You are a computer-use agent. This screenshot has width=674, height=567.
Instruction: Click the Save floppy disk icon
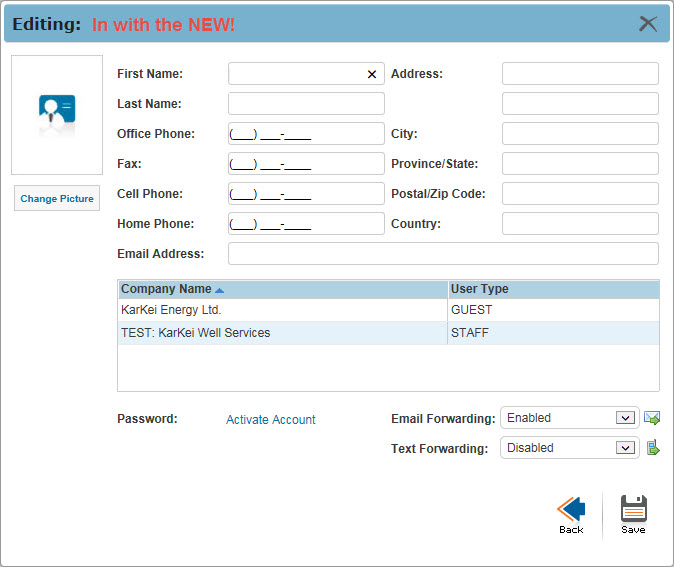pyautogui.click(x=633, y=510)
